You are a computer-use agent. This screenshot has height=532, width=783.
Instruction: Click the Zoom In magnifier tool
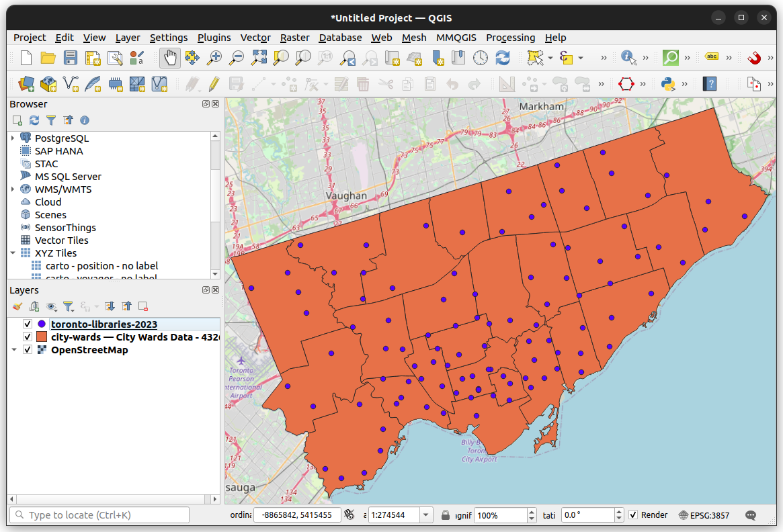point(214,58)
